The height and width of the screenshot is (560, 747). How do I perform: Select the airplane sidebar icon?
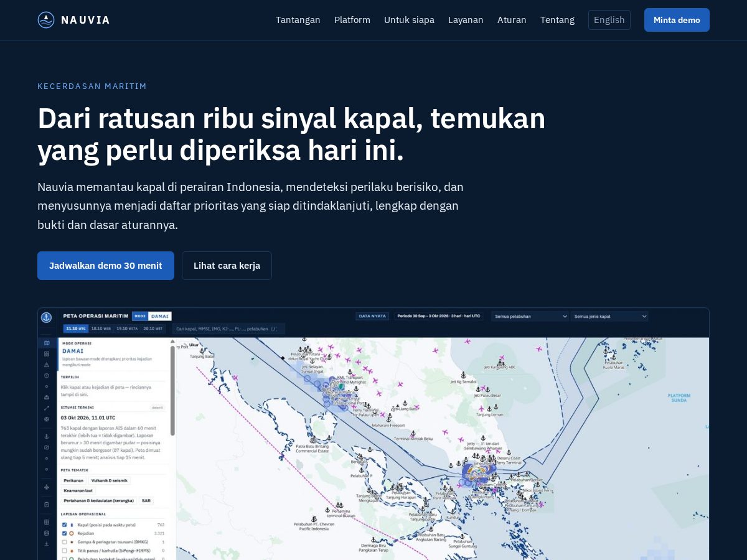point(47,487)
